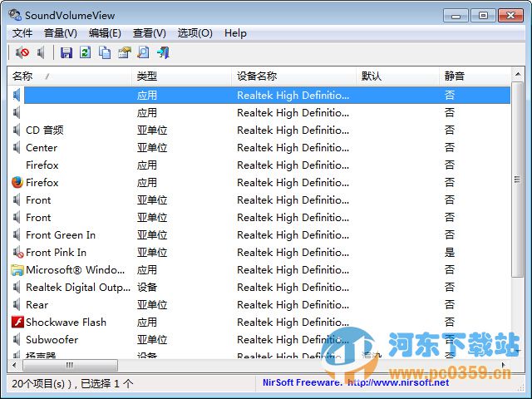Click the Shockwave Flash red icon
532x399 pixels.
17,322
